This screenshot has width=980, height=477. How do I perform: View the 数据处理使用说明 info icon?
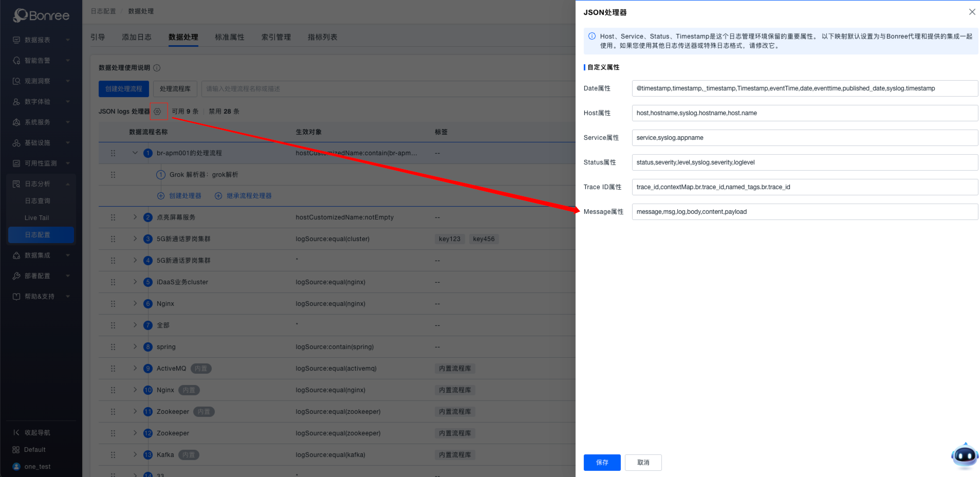click(157, 67)
